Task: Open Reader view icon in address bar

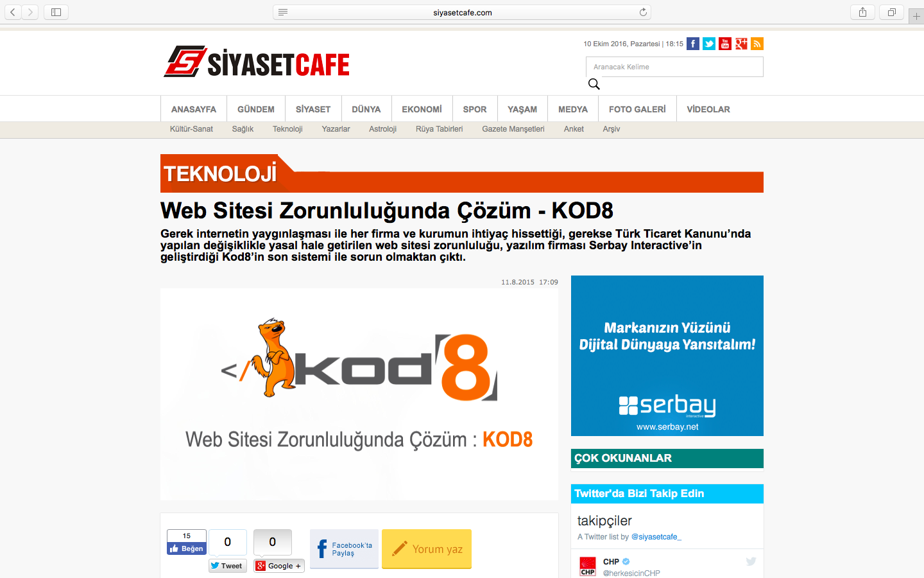Action: (x=283, y=12)
